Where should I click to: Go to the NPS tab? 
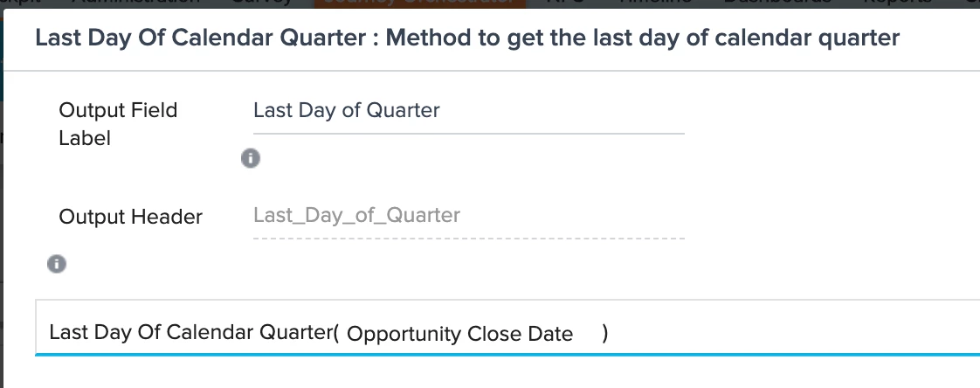[x=568, y=3]
